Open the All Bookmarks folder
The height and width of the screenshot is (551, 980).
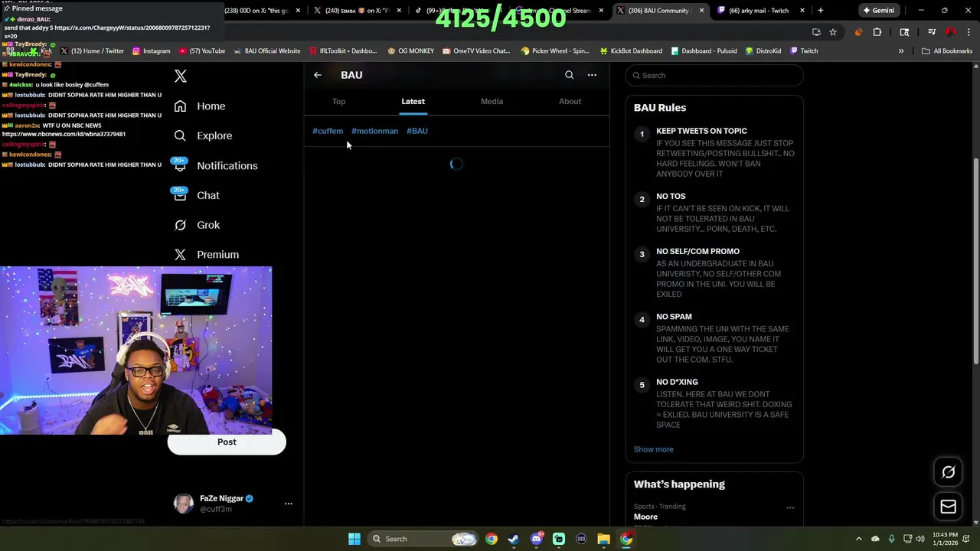click(x=947, y=51)
